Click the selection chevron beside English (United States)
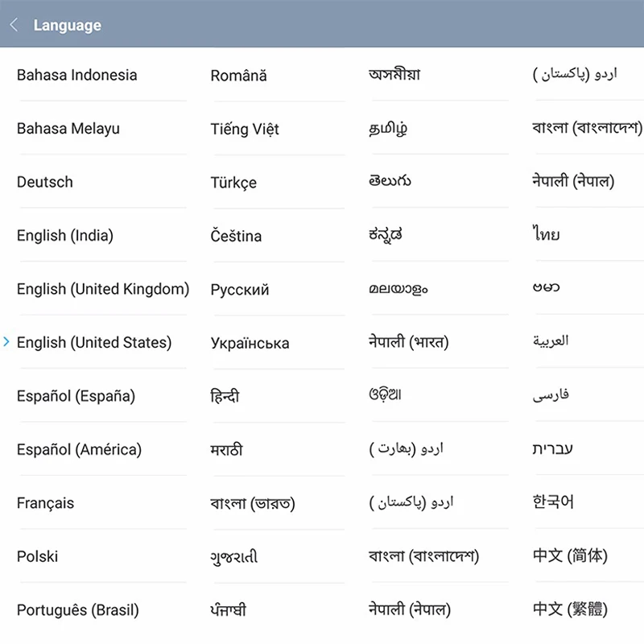Image resolution: width=644 pixels, height=644 pixels. [x=6, y=341]
